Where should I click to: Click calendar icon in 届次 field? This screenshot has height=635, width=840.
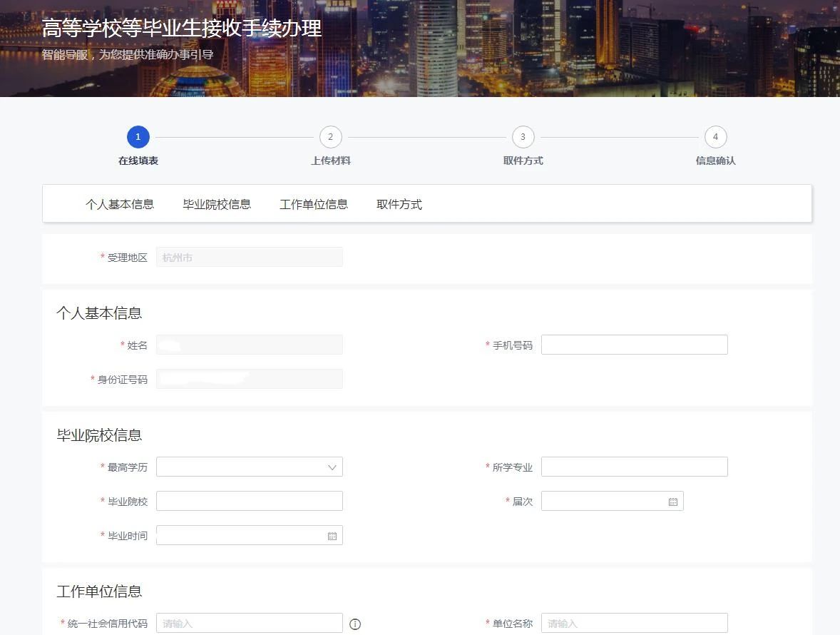[672, 502]
